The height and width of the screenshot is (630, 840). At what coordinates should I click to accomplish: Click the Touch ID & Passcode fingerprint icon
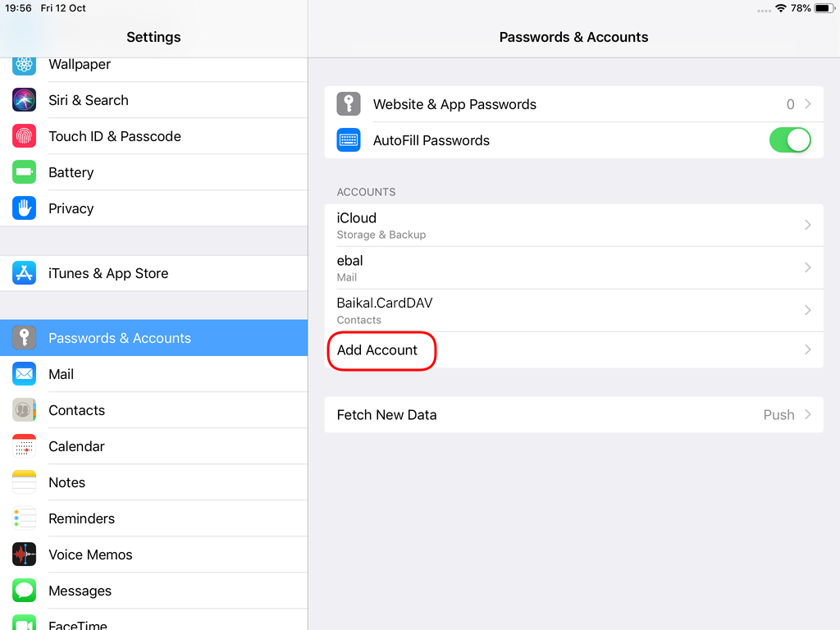click(x=24, y=135)
